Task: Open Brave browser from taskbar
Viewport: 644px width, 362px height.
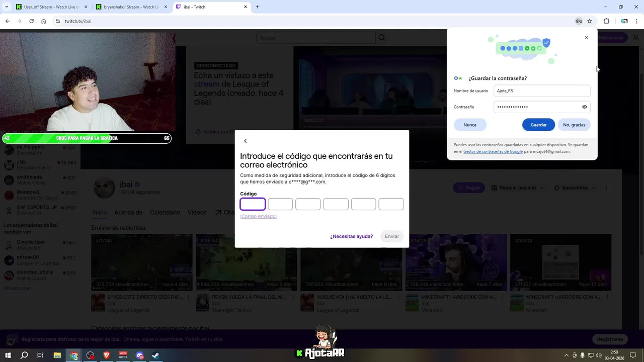Action: pyautogui.click(x=107, y=355)
